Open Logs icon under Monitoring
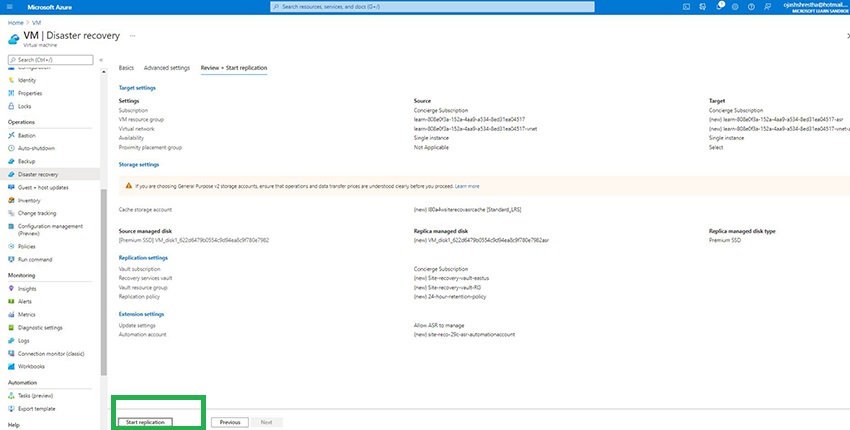Screen dimensions: 850x430 coord(12,341)
